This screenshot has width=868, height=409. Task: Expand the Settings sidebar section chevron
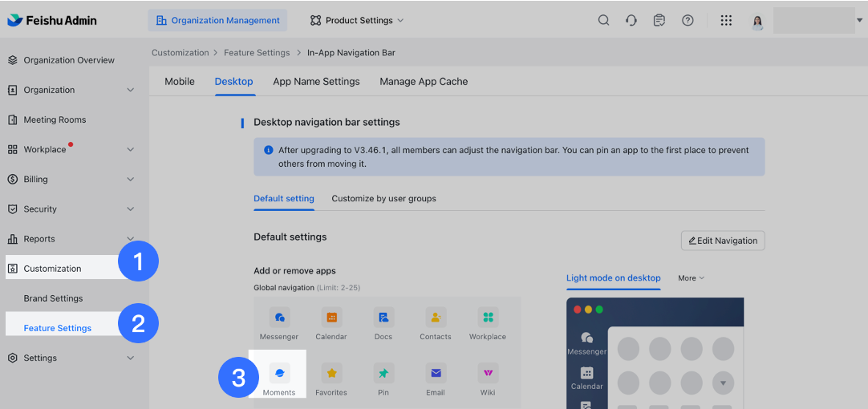[x=131, y=358]
